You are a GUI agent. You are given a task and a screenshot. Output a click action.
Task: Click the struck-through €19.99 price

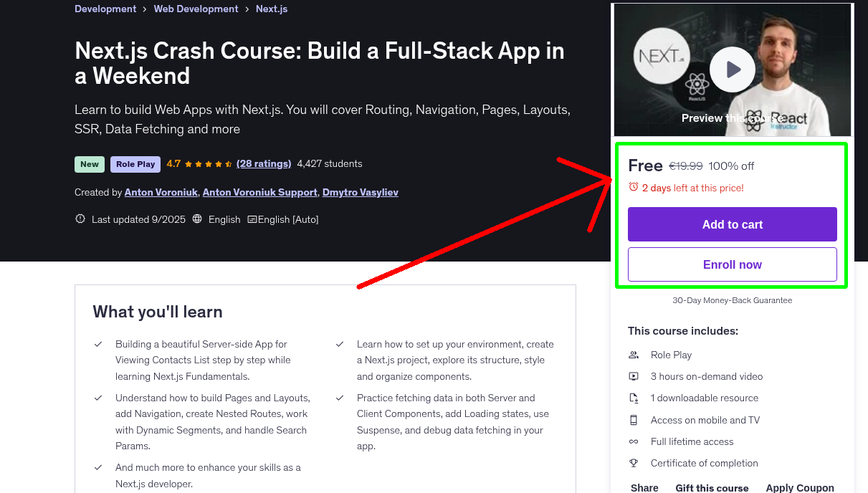point(686,166)
